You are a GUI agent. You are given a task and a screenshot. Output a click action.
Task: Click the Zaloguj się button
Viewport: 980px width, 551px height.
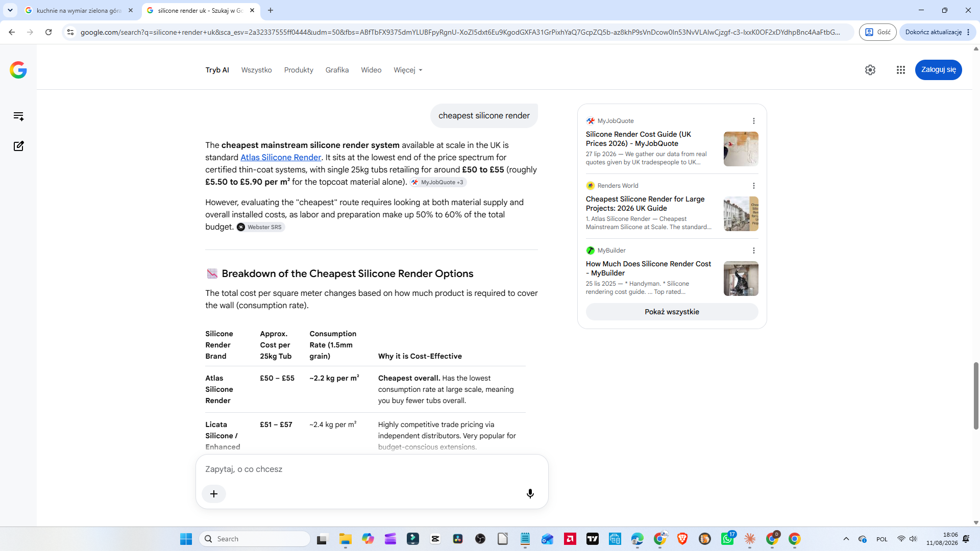coord(938,70)
